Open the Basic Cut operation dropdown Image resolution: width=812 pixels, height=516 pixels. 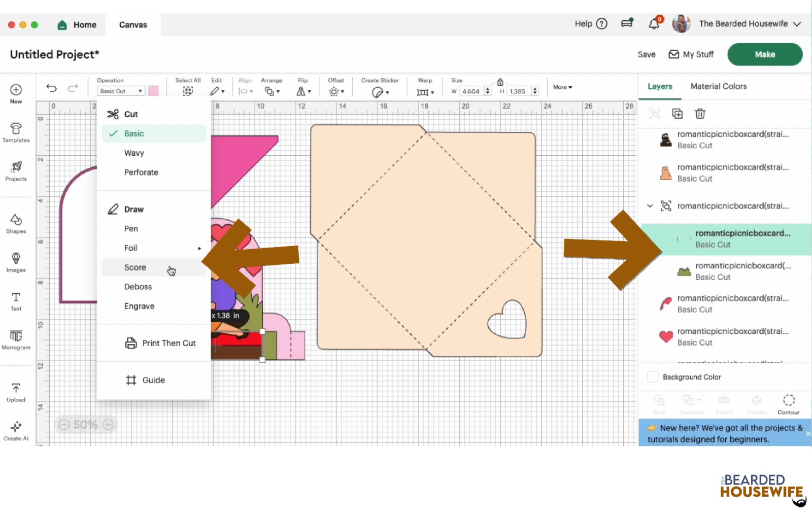(x=121, y=91)
